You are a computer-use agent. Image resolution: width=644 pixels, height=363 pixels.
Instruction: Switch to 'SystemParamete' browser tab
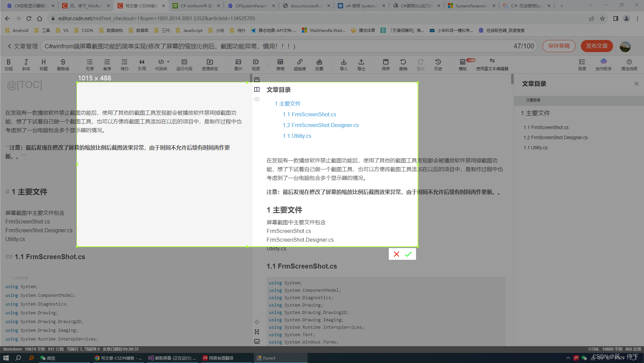click(472, 6)
